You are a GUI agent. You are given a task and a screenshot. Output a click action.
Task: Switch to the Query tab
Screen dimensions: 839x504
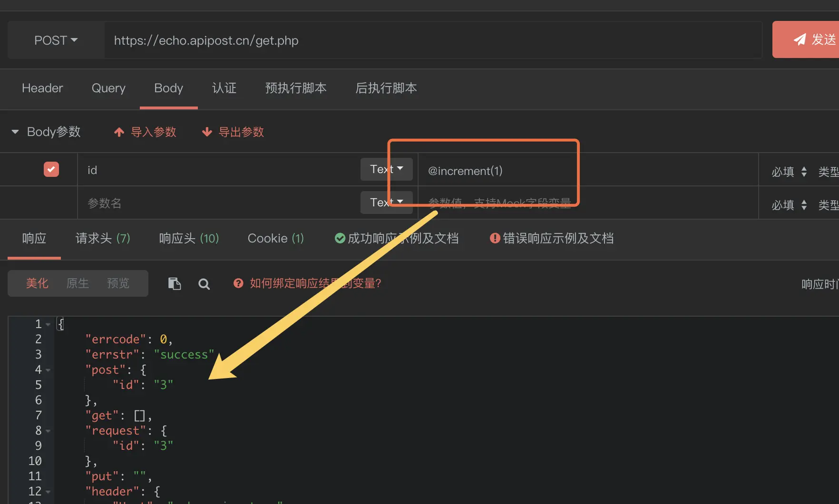(x=108, y=88)
